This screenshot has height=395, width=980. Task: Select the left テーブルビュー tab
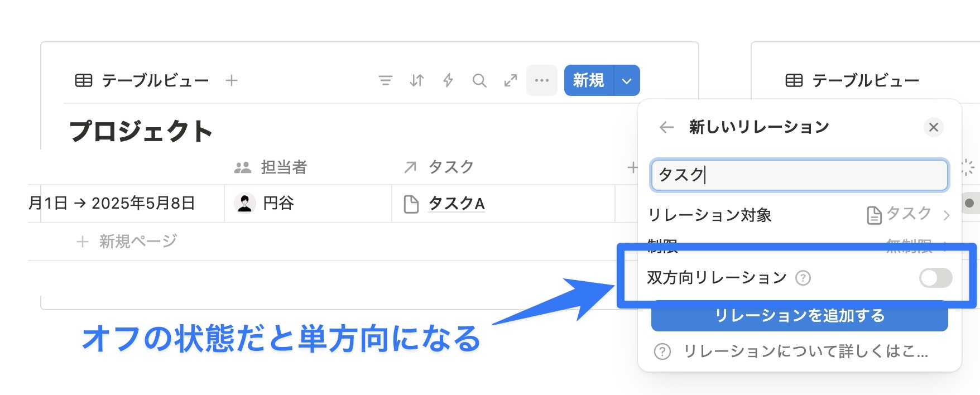click(x=142, y=81)
